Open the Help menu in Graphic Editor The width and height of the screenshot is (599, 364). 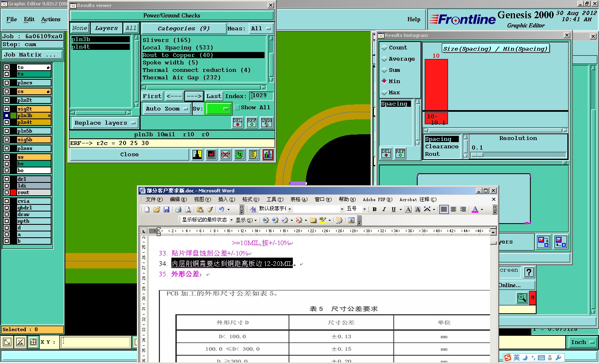[414, 20]
